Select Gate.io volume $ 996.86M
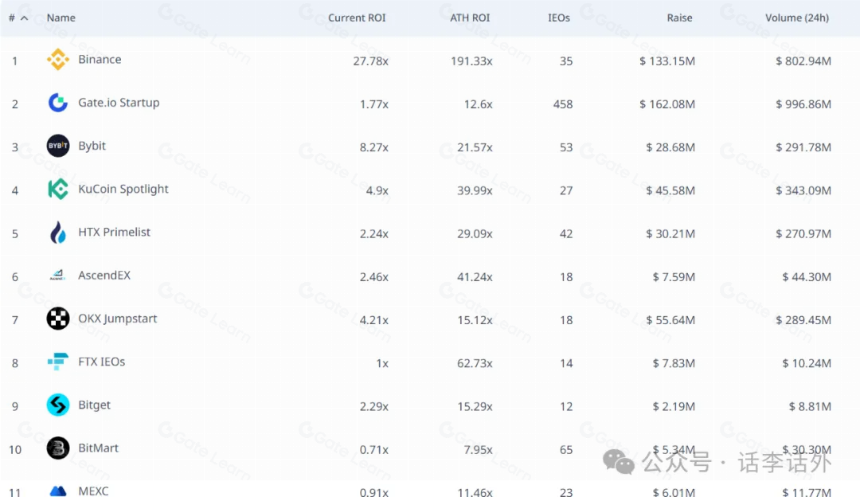The width and height of the screenshot is (860, 497). [803, 104]
